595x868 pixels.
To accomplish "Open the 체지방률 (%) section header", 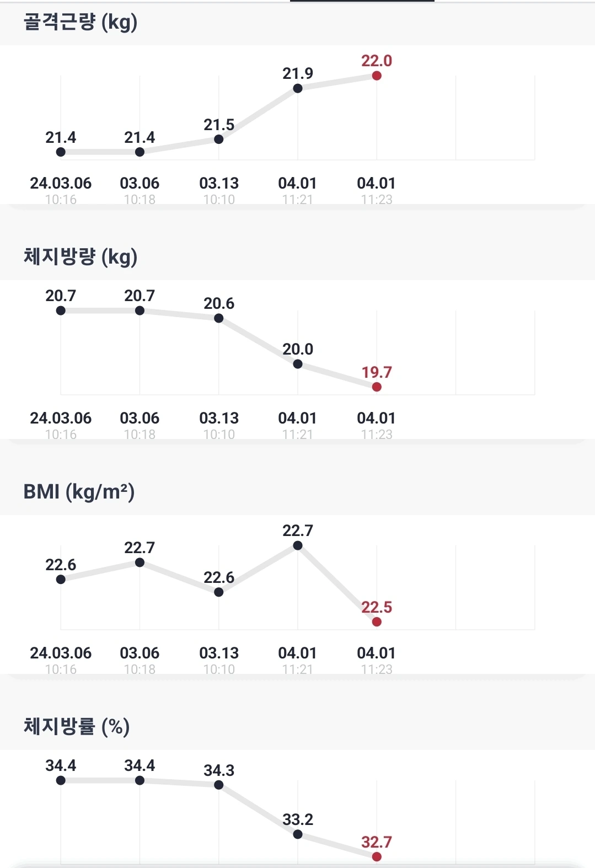I will pos(297,727).
